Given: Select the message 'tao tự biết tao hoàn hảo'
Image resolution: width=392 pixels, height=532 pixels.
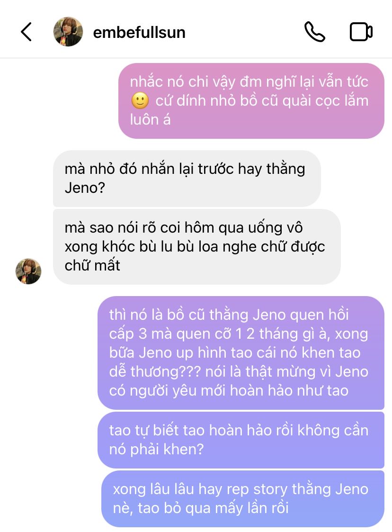Looking at the screenshot, I should 241,440.
